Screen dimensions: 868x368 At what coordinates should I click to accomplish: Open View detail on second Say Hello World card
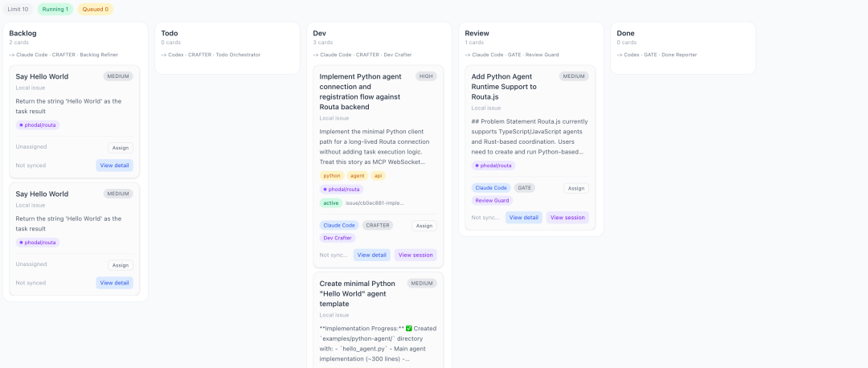pos(115,283)
